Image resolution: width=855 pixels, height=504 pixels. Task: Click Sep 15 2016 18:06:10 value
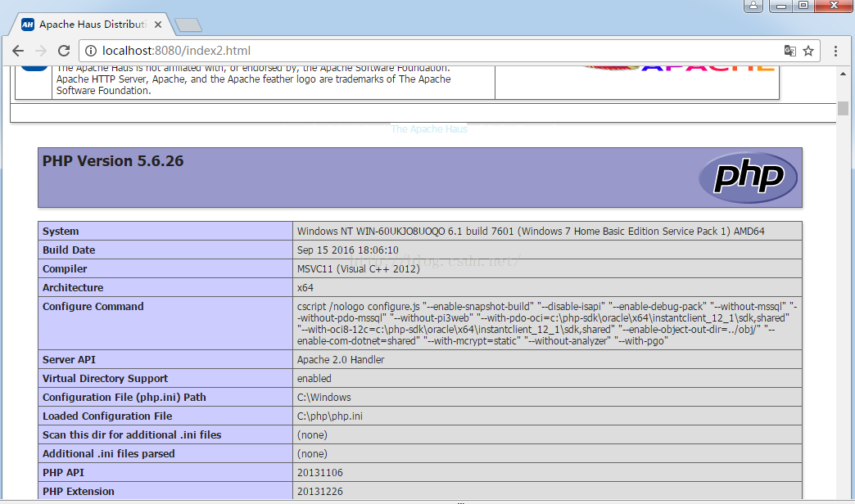348,250
